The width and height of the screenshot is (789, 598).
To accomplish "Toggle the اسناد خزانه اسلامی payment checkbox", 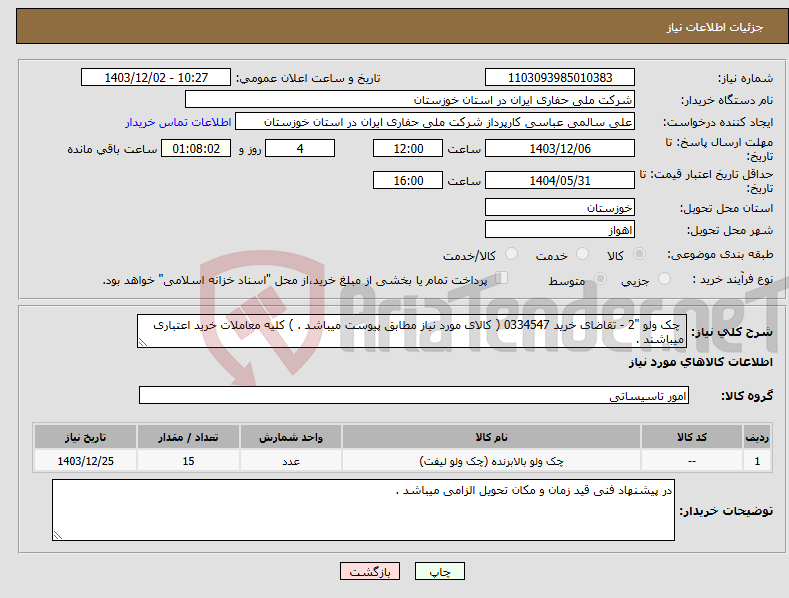I will [502, 278].
